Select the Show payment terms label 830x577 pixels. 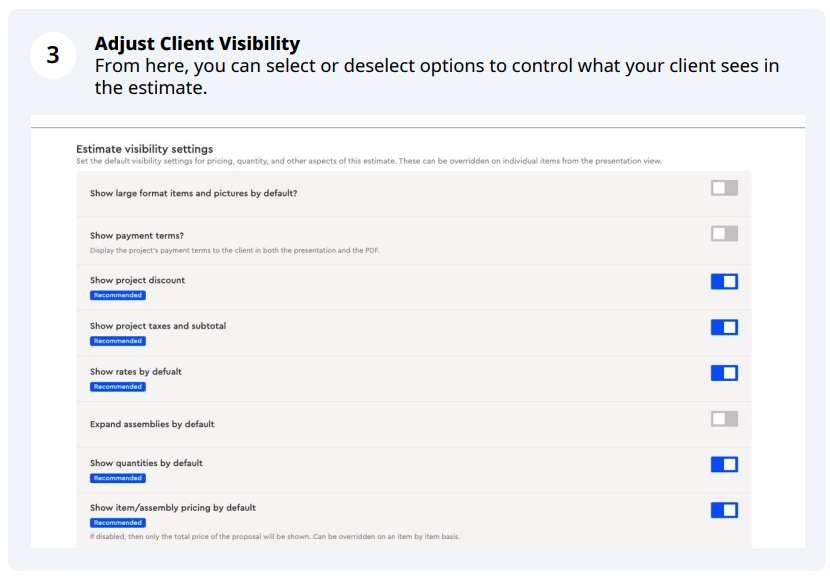137,236
